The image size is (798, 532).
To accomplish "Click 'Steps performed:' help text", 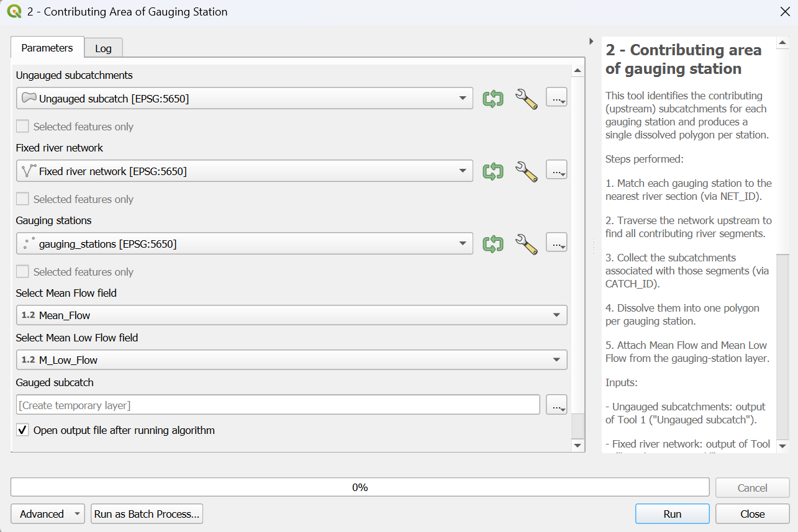I will (644, 159).
